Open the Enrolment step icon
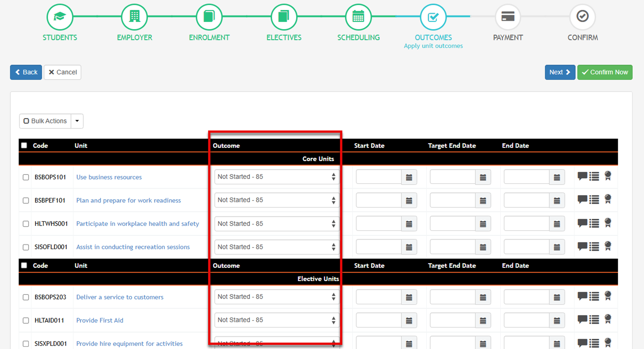This screenshot has height=349, width=644. click(209, 17)
